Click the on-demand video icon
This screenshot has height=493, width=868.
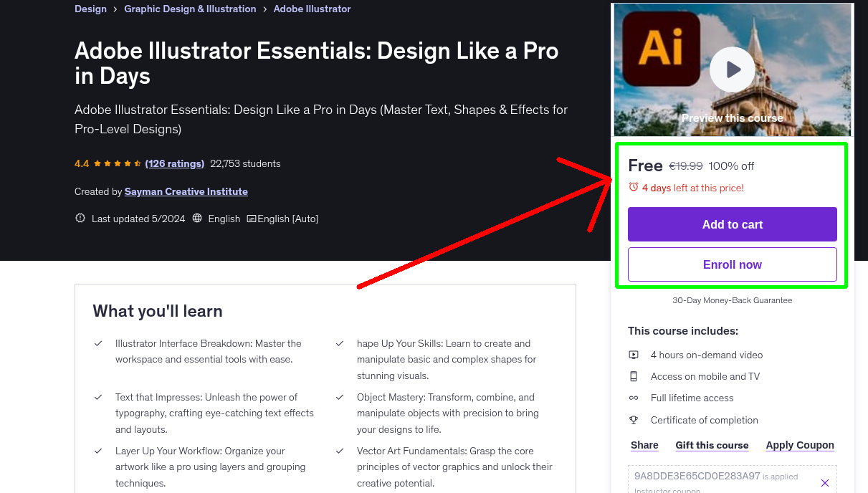634,355
